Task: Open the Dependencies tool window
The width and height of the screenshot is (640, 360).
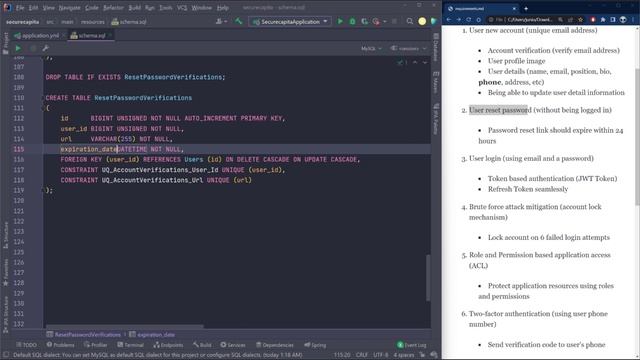Action: point(275,345)
